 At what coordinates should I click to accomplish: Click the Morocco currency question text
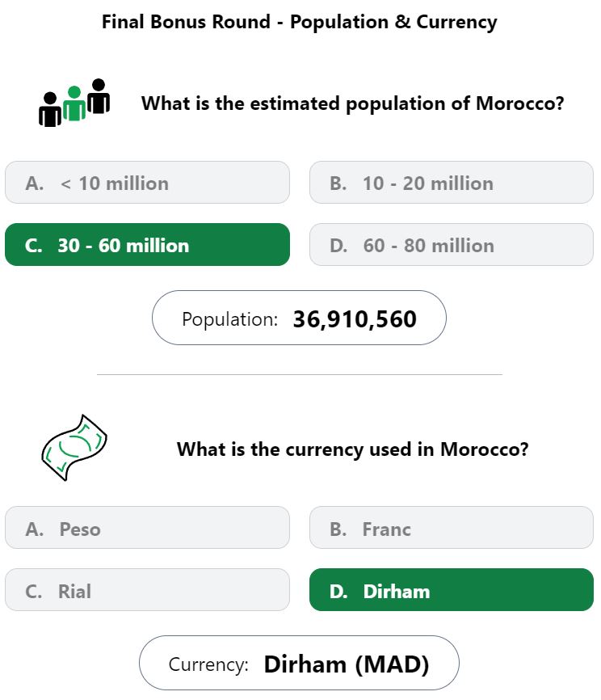point(352,449)
